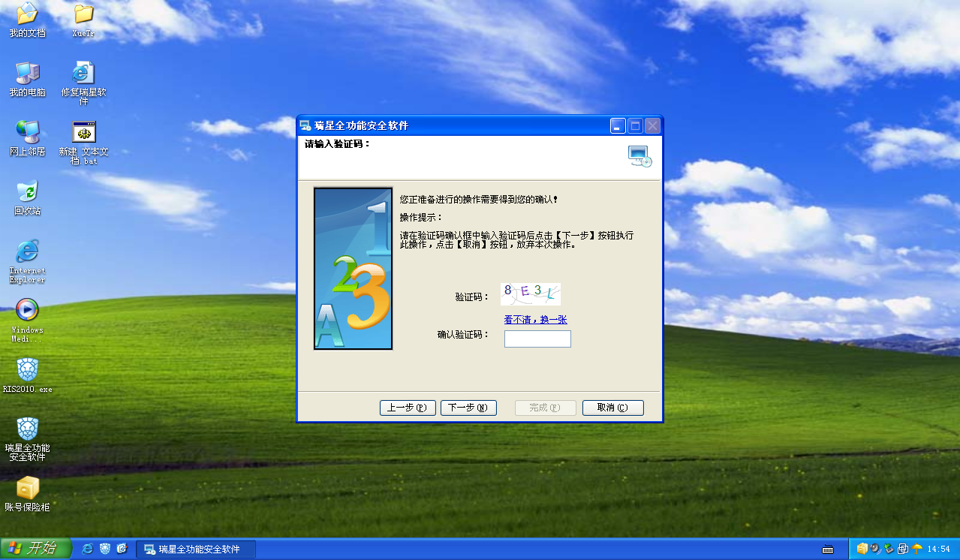960x560 pixels.
Task: Click the 123A wizard side image
Action: [353, 269]
